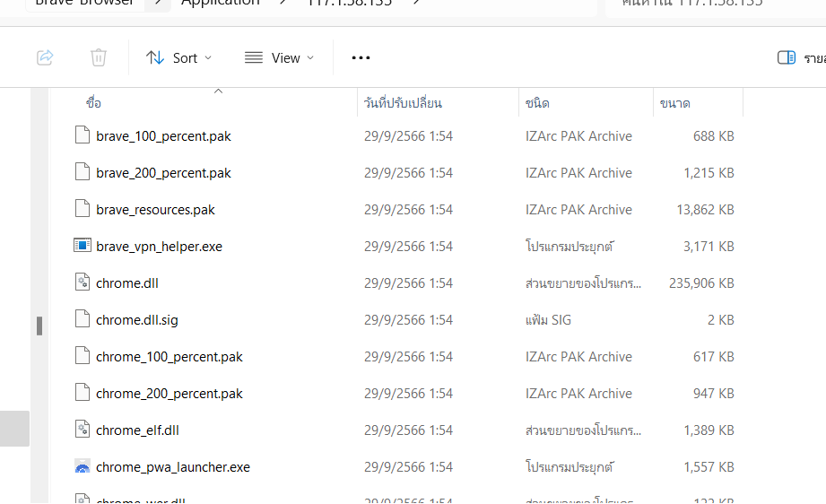Click file icon of brave_100_percent.pak

tap(83, 135)
